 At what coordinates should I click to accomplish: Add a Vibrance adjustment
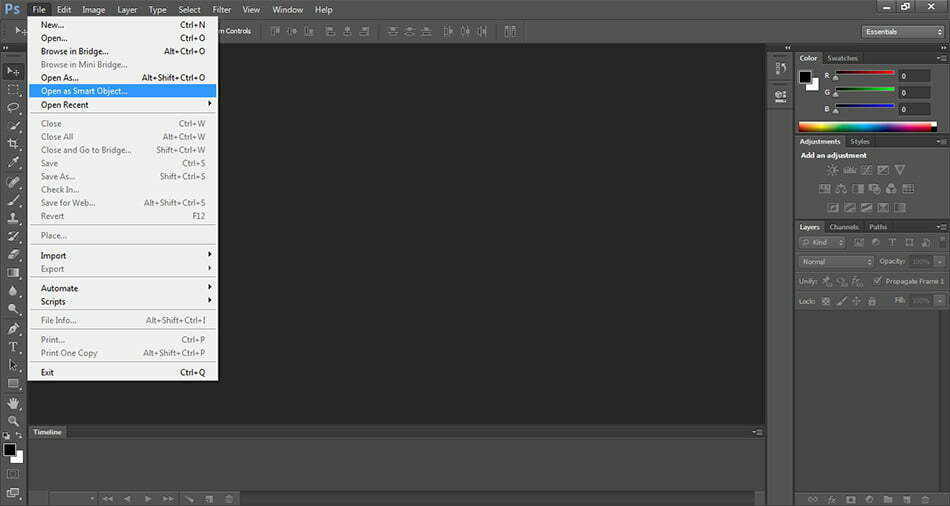pos(900,170)
